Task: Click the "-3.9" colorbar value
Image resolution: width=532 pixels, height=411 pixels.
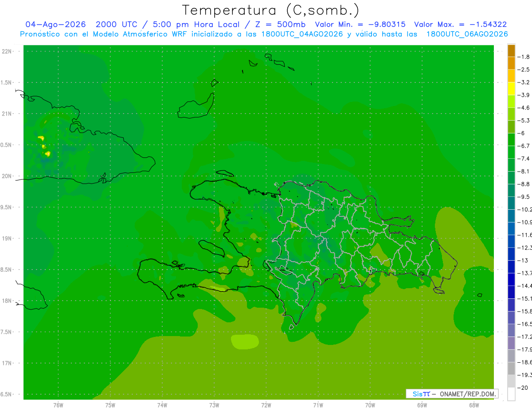Action: point(524,95)
